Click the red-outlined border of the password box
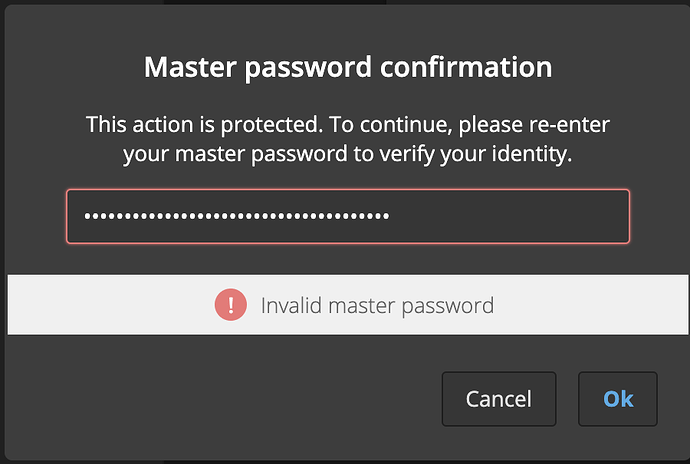 coord(348,190)
